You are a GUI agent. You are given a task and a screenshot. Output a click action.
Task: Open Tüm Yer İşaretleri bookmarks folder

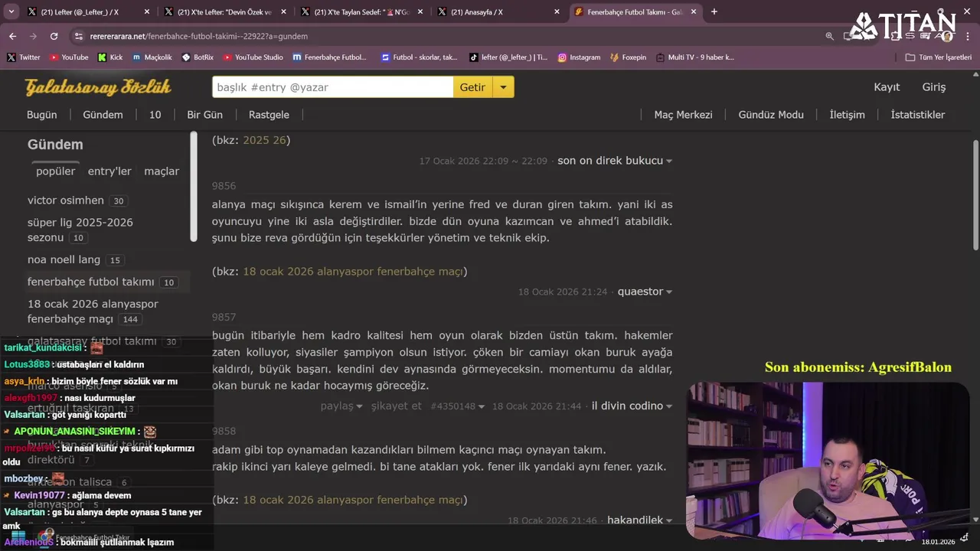(938, 57)
